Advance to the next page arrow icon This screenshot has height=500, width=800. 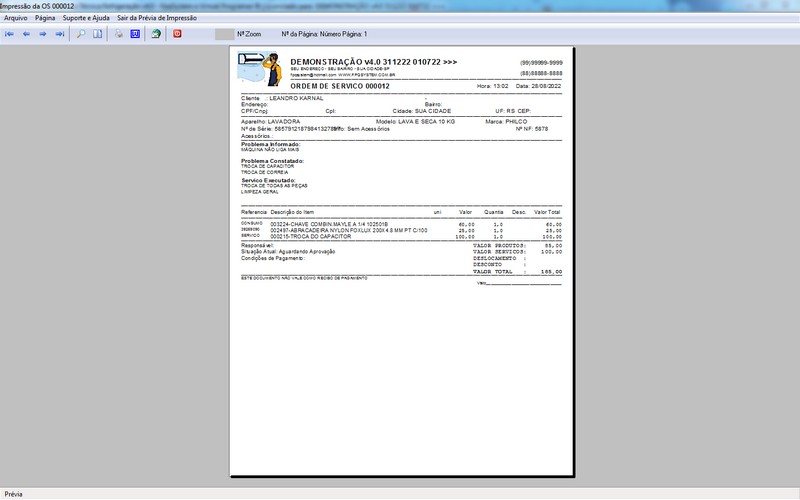point(43,34)
